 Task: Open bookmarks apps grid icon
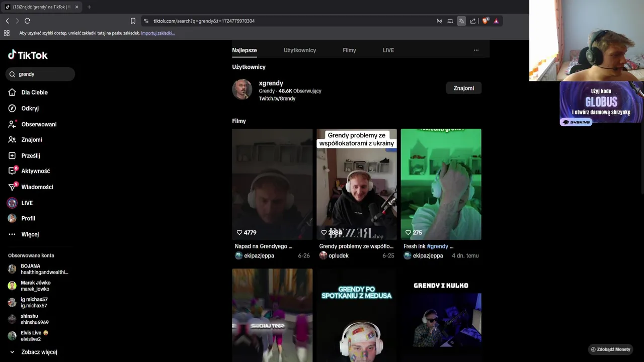click(x=7, y=33)
